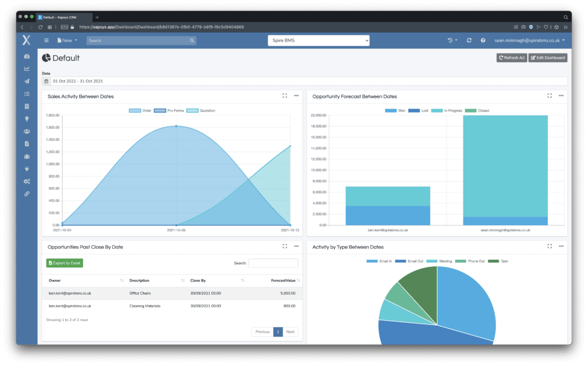Image resolution: width=588 pixels, height=366 pixels.
Task: Sort table by Close By column
Action: pos(217,280)
